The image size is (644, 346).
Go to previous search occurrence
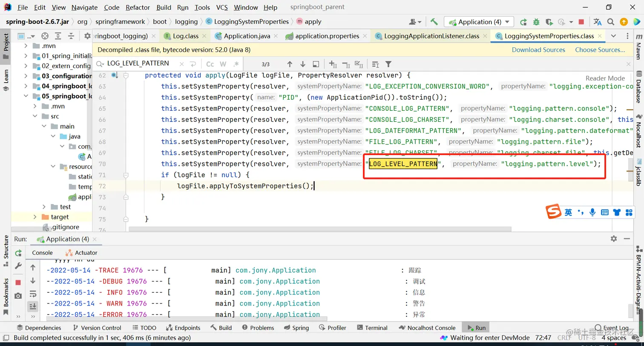tap(290, 64)
